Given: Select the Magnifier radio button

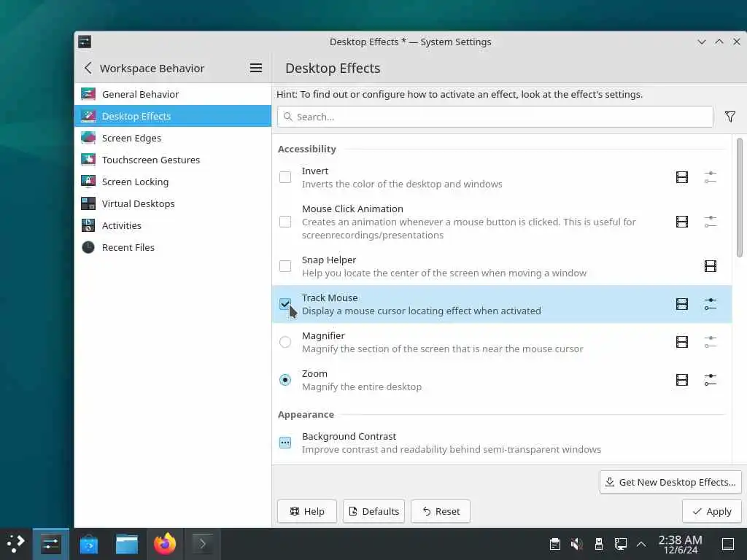Looking at the screenshot, I should pos(285,342).
